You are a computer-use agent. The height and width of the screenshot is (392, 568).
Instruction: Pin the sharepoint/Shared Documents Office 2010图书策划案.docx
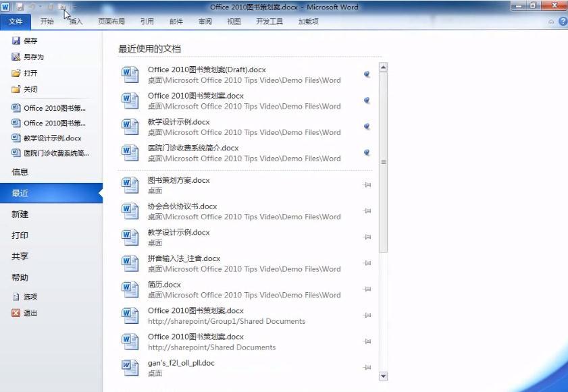(x=367, y=341)
